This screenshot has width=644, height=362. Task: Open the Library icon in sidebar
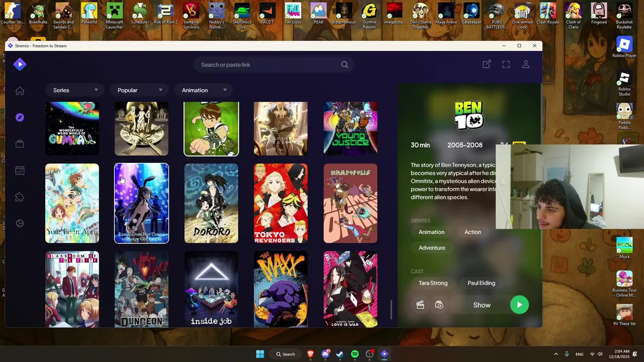20,144
